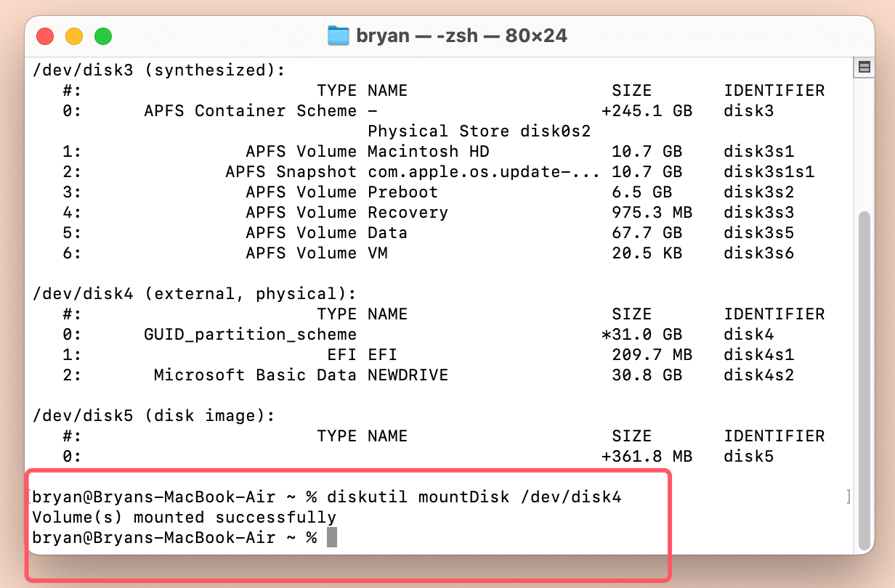Click the gray cursor block at the prompt

pyautogui.click(x=332, y=538)
